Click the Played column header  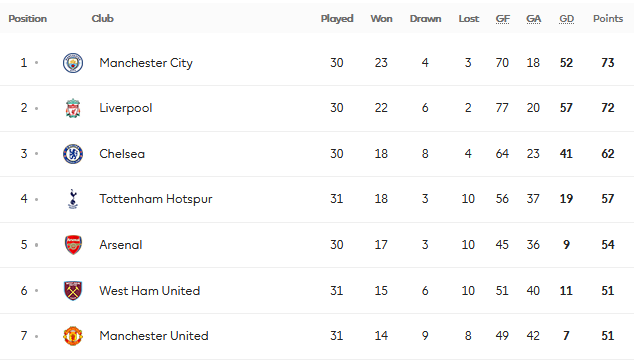click(337, 19)
